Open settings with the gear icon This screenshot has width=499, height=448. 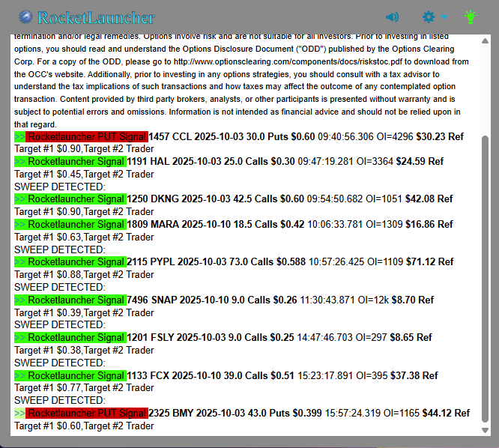429,16
